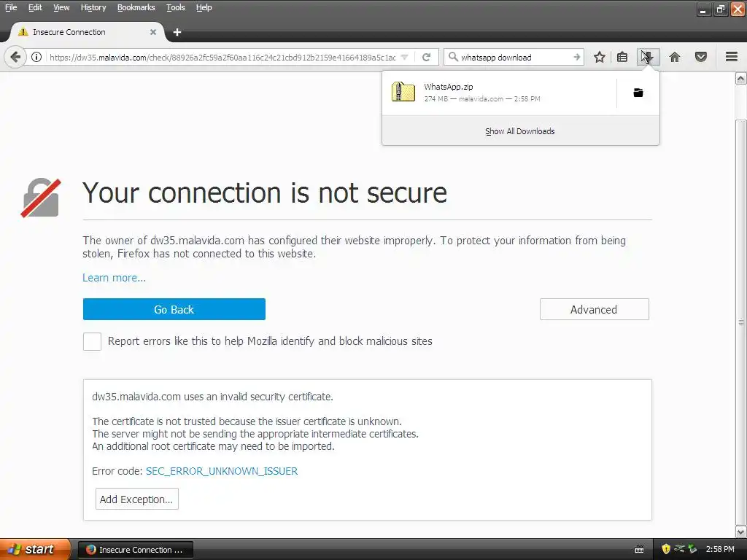Go to Home page icon

(x=675, y=57)
